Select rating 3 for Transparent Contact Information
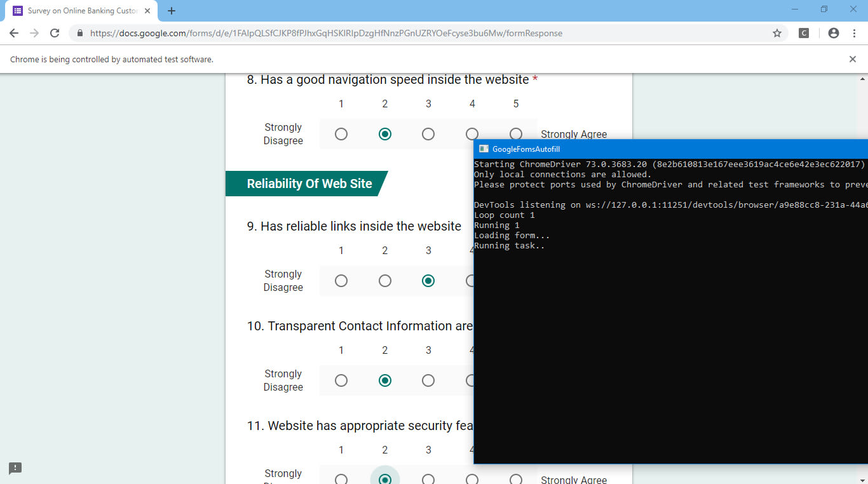The width and height of the screenshot is (868, 484). (428, 380)
